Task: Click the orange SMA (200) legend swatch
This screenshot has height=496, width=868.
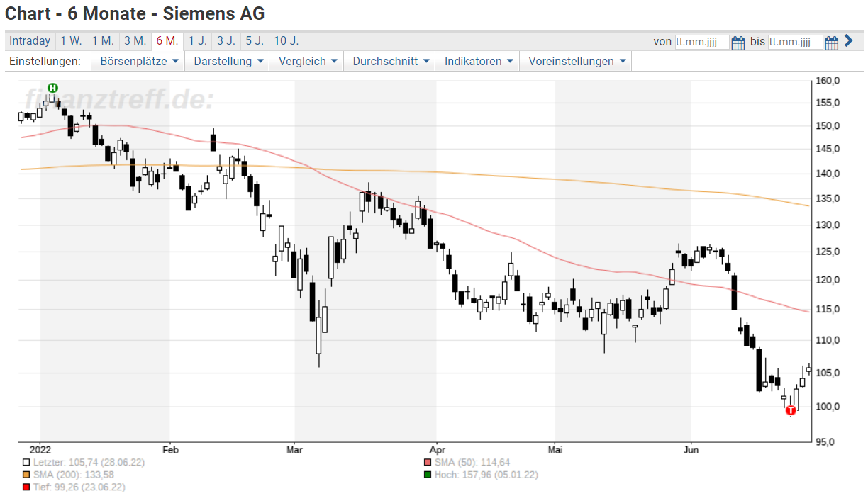Action: (x=26, y=474)
